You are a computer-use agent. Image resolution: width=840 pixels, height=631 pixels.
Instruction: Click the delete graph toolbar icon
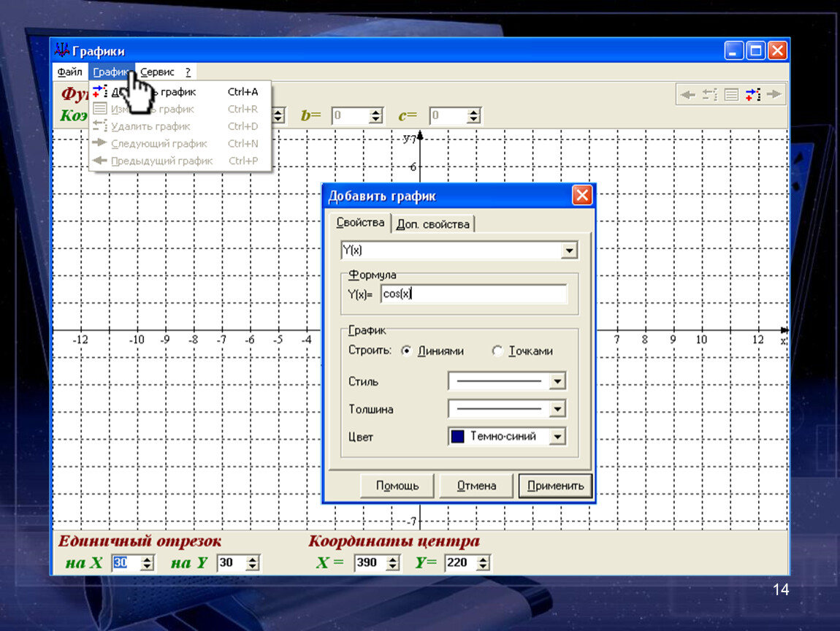click(710, 95)
